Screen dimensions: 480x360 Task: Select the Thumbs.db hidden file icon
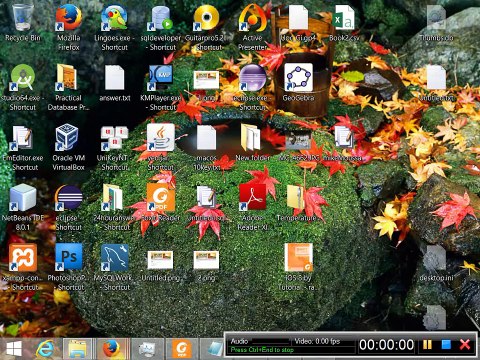(x=436, y=18)
